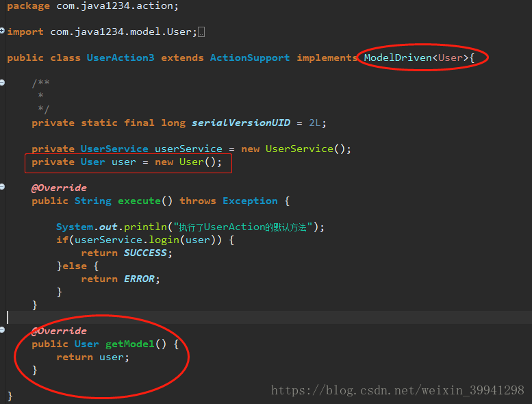Screen dimensions: 532x404
Task: Click the 'extends' keyword
Action: (x=182, y=58)
